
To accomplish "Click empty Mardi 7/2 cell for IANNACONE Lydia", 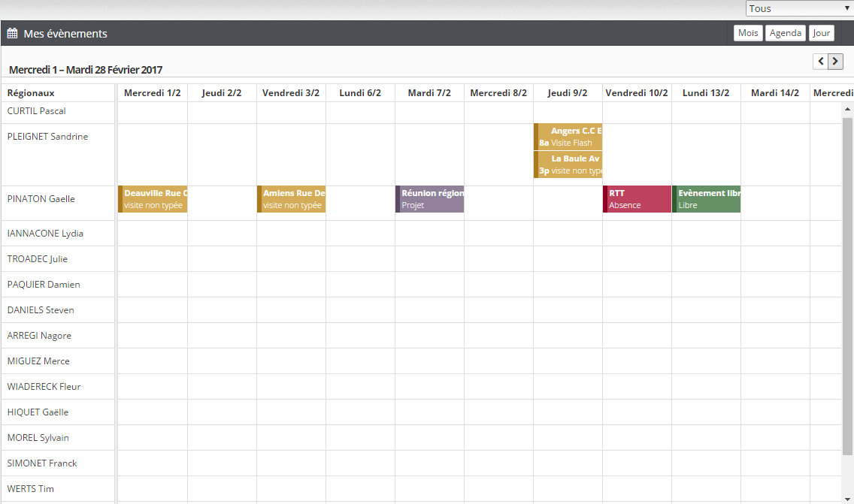I will tap(429, 234).
